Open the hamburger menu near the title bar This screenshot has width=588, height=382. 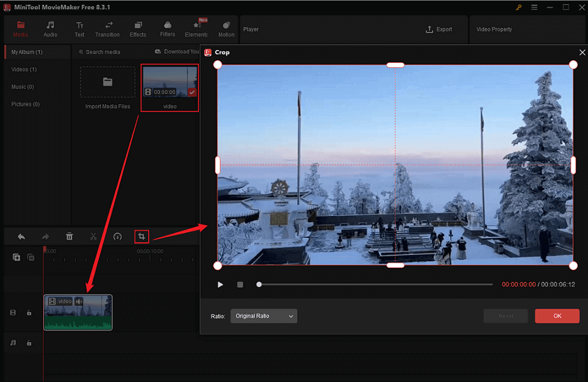click(x=533, y=8)
